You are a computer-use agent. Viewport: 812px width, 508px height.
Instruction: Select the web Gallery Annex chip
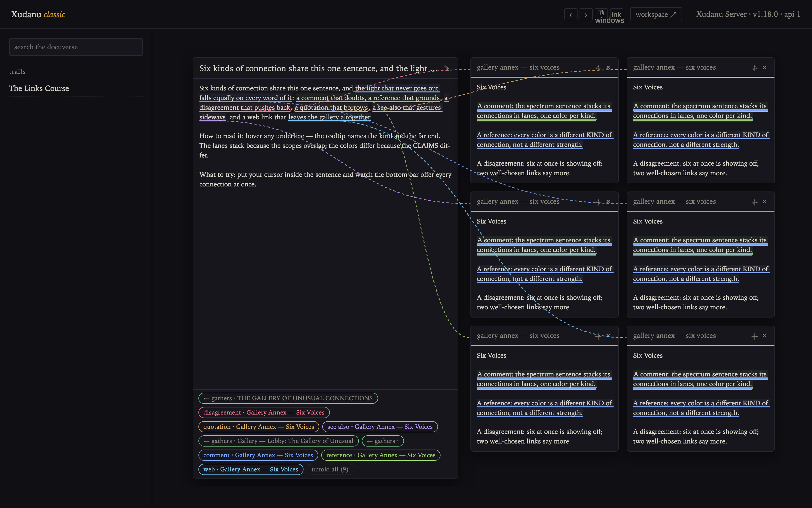(x=251, y=469)
